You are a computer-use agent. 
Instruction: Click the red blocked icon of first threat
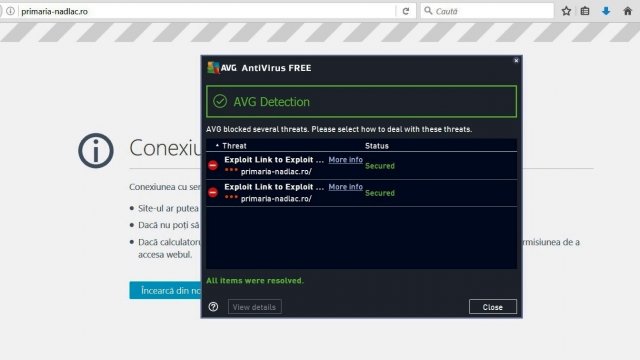point(213,165)
